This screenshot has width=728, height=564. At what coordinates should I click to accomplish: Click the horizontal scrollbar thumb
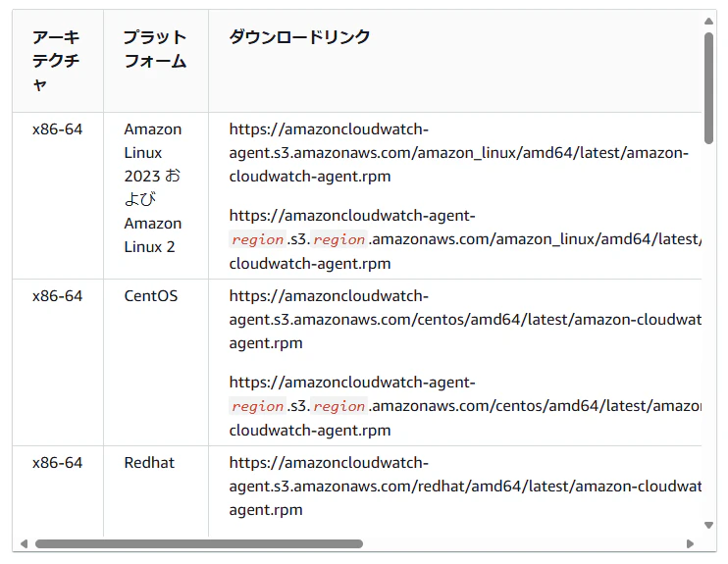click(199, 543)
